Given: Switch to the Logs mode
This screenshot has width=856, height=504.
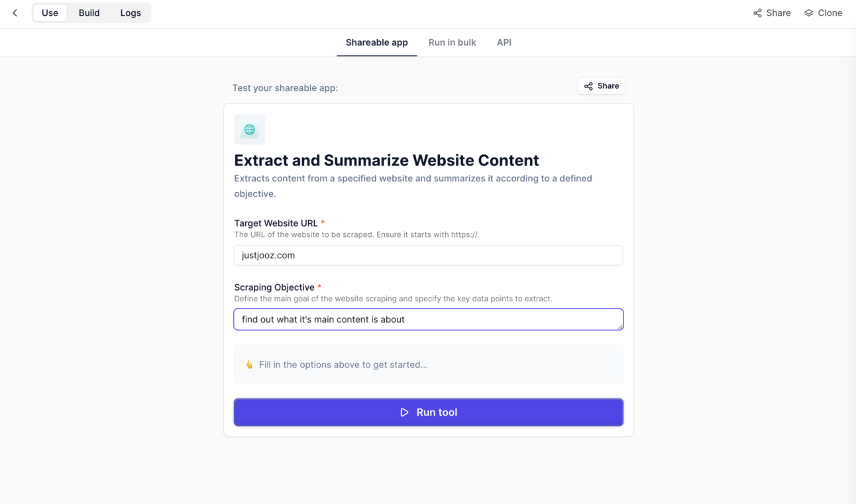Looking at the screenshot, I should pos(131,13).
